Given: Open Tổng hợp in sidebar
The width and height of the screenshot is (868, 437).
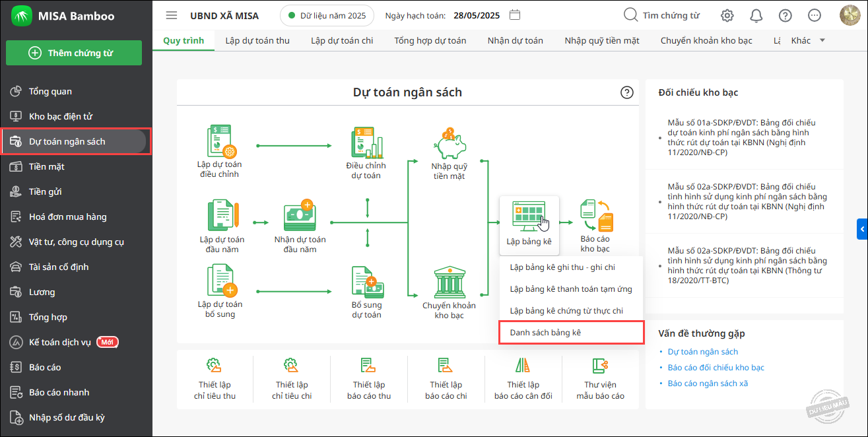Looking at the screenshot, I should (76, 317).
